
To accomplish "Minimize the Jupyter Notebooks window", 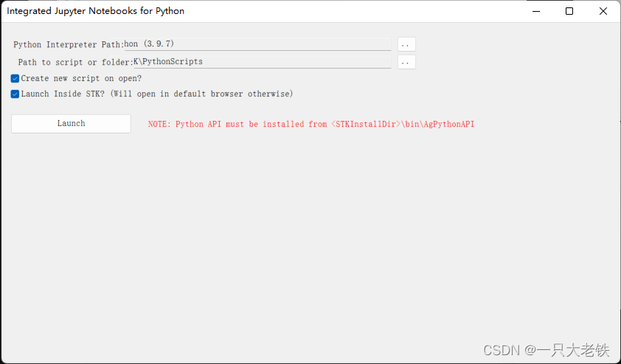I will pyautogui.click(x=535, y=11).
